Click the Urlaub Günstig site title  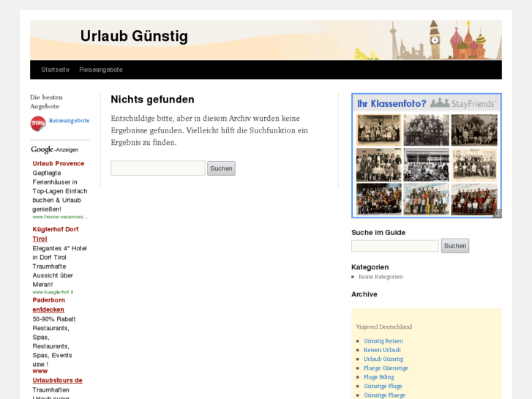pos(134,36)
